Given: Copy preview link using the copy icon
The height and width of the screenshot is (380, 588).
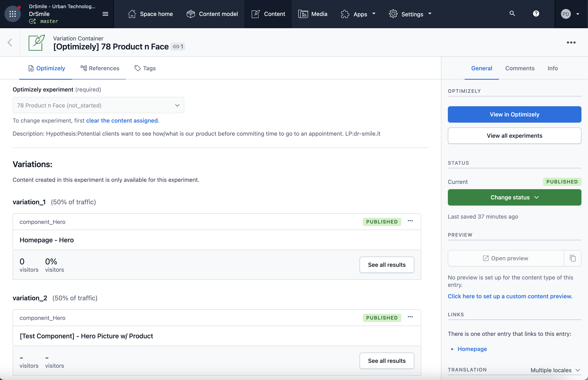Looking at the screenshot, I should pyautogui.click(x=573, y=258).
